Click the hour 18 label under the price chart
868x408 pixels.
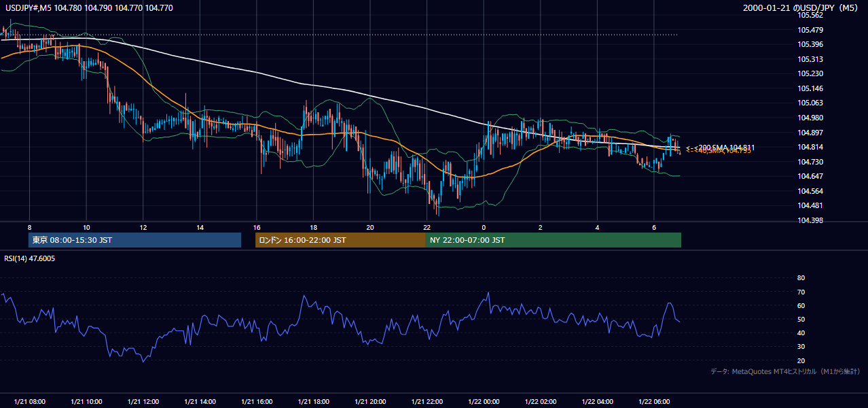click(313, 227)
